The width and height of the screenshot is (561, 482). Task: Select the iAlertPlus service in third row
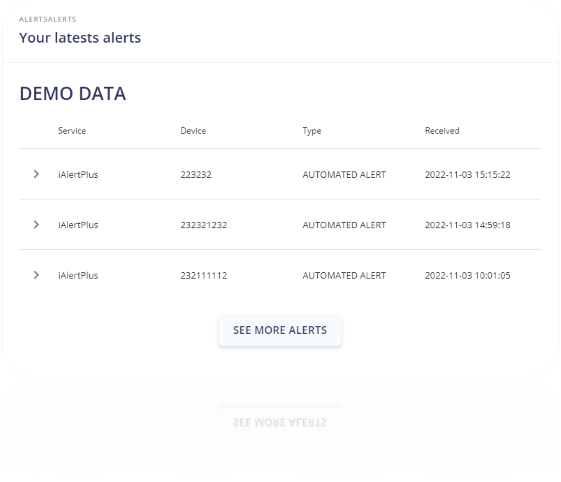(x=78, y=276)
